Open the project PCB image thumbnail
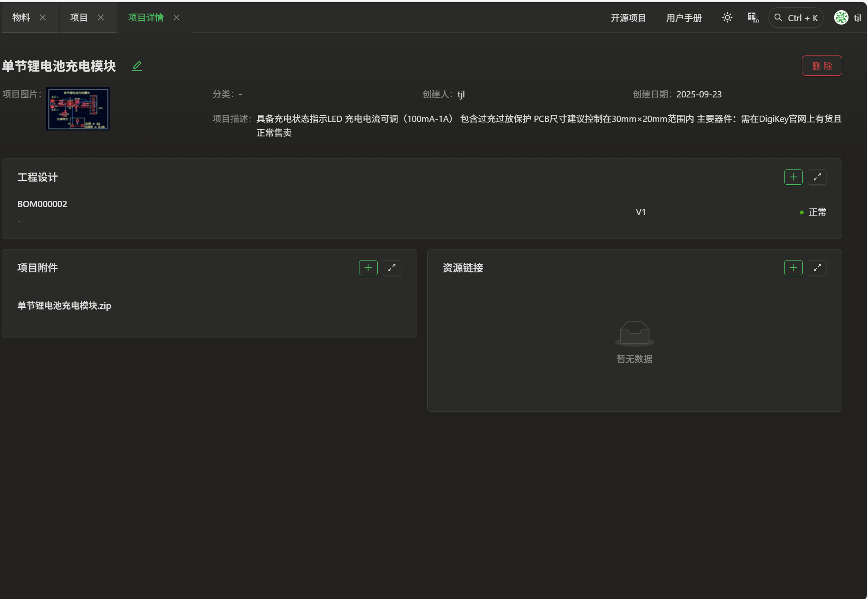 click(78, 108)
